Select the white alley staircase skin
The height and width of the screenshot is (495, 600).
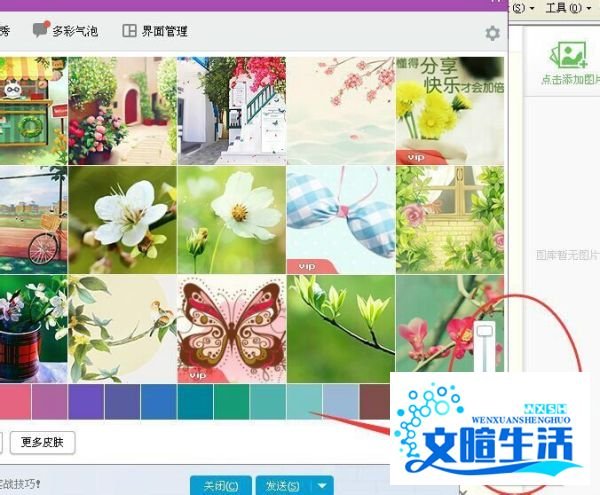[232, 111]
